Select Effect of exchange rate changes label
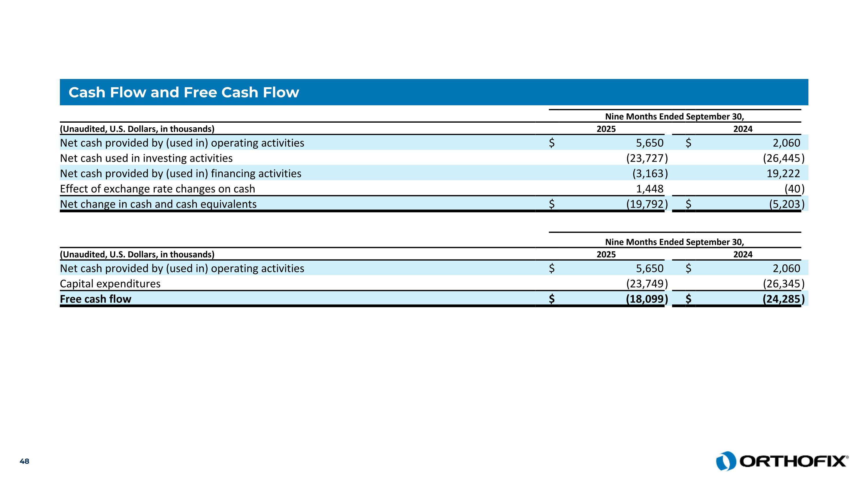Image resolution: width=868 pixels, height=488 pixels. tap(157, 189)
